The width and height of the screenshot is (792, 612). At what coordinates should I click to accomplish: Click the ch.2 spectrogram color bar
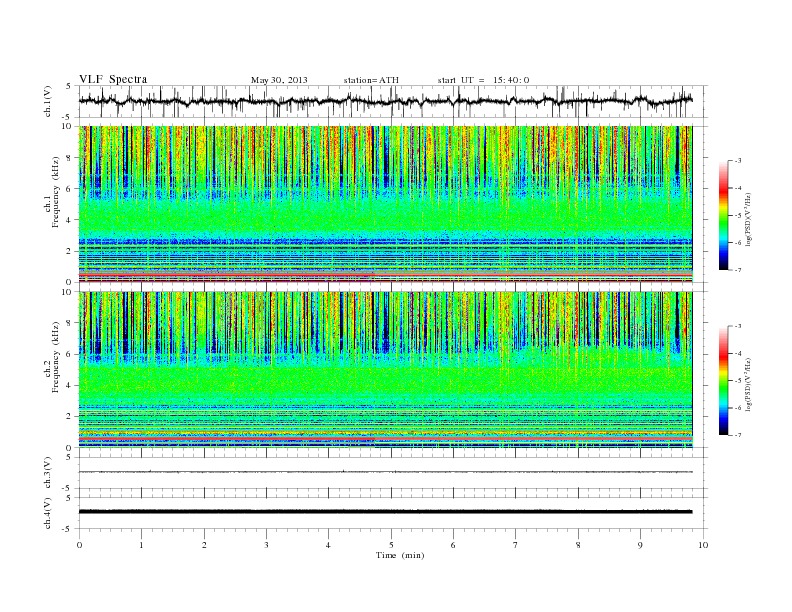tap(723, 380)
